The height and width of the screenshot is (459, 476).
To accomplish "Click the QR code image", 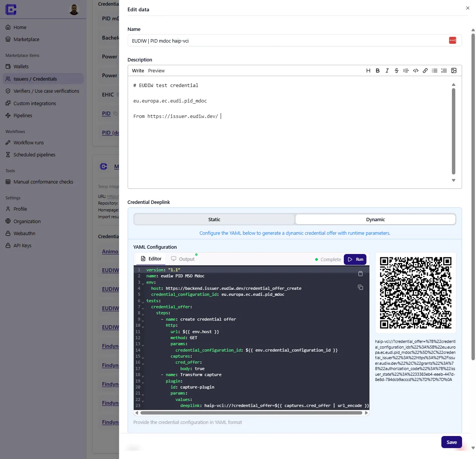I will [415, 293].
